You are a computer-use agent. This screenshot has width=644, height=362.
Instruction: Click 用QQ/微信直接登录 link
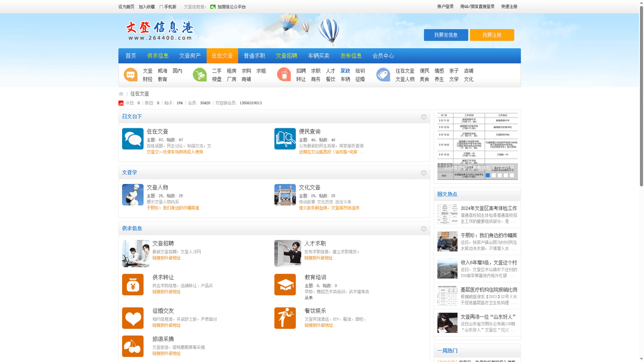(478, 7)
